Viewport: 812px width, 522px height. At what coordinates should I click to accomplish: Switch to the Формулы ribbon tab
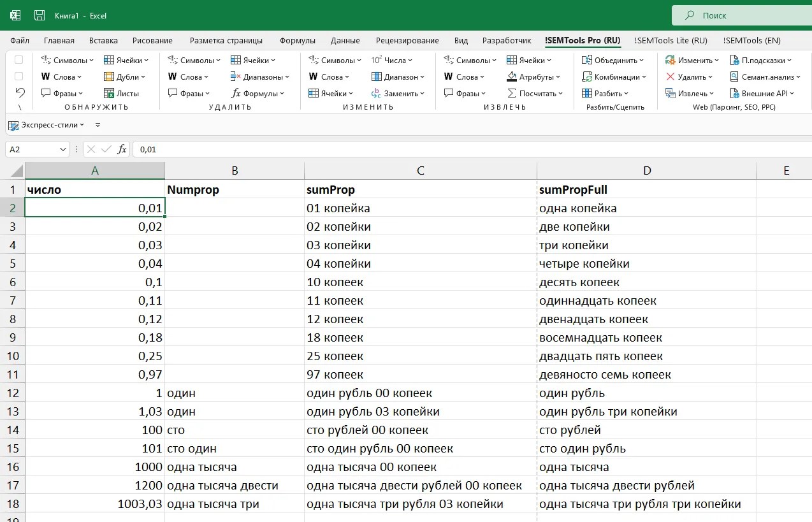tap(297, 41)
